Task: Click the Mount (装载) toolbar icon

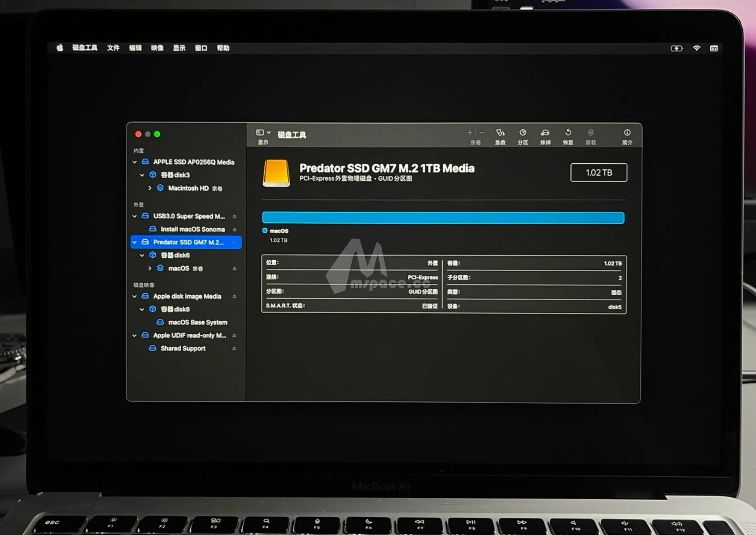Action: 591,133
